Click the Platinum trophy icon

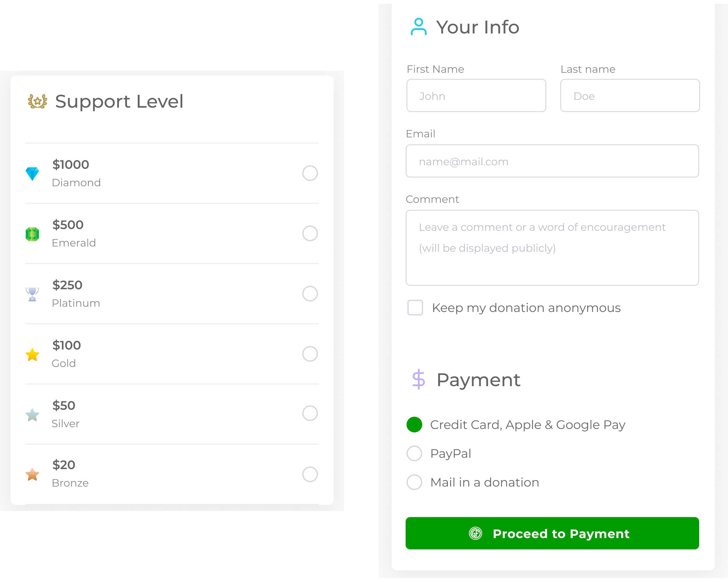[32, 294]
